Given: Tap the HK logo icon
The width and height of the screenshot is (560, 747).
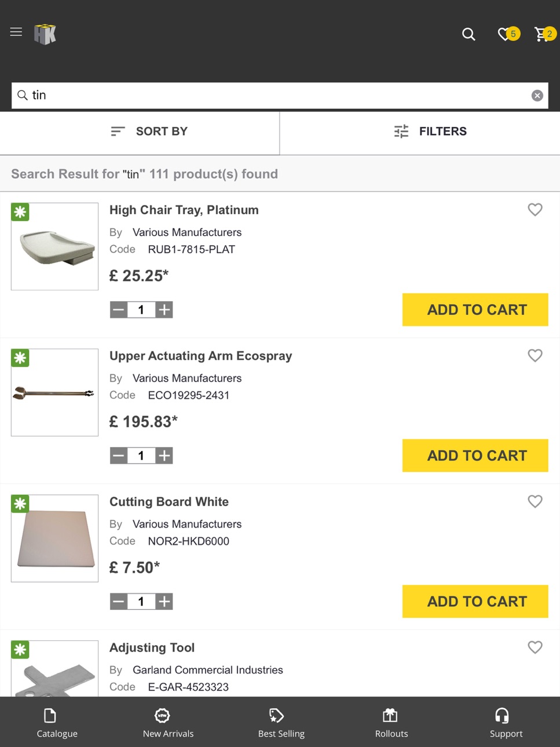Looking at the screenshot, I should (x=45, y=34).
